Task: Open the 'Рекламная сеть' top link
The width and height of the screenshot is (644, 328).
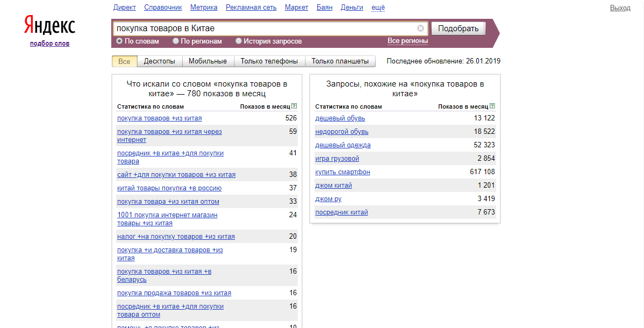Action: click(251, 8)
